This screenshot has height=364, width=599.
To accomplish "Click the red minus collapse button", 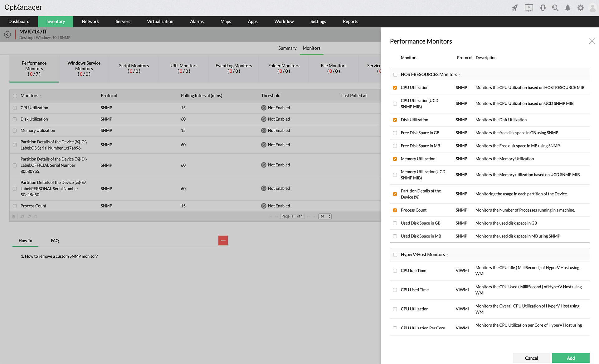I will (223, 241).
